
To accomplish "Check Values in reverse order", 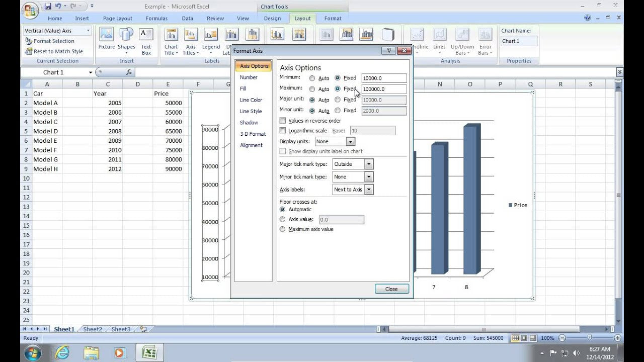I will 283,121.
